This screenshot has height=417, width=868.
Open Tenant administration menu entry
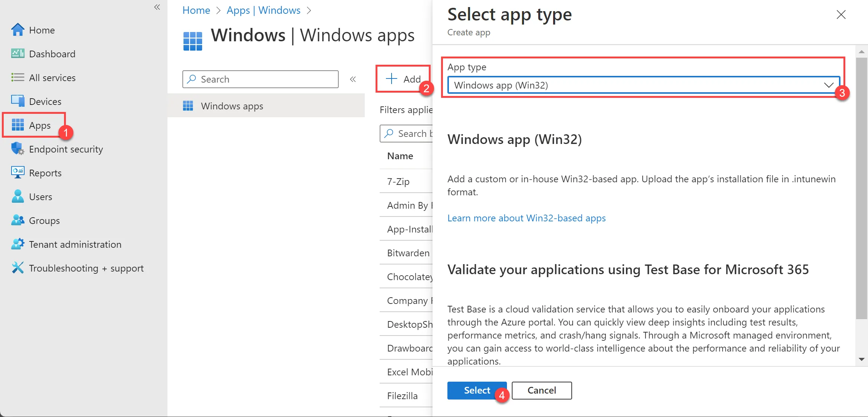point(75,244)
